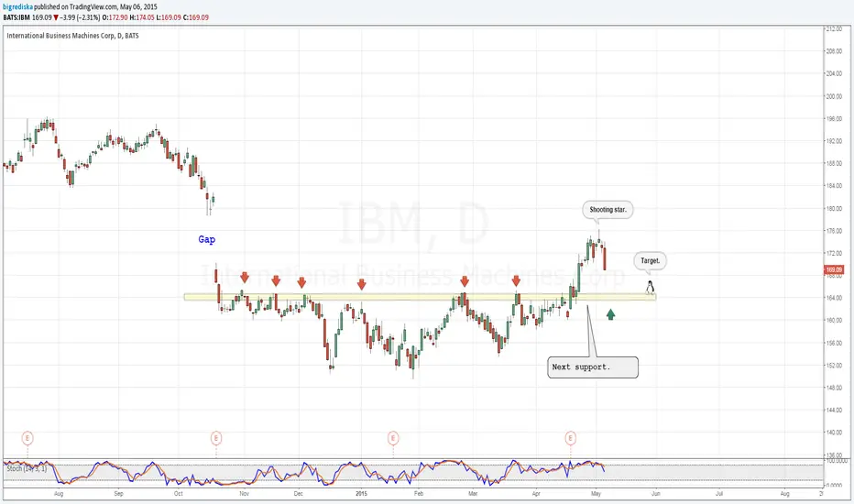Open the earnings E marker in late April
Image resolution: width=854 pixels, height=504 pixels.
click(x=570, y=437)
